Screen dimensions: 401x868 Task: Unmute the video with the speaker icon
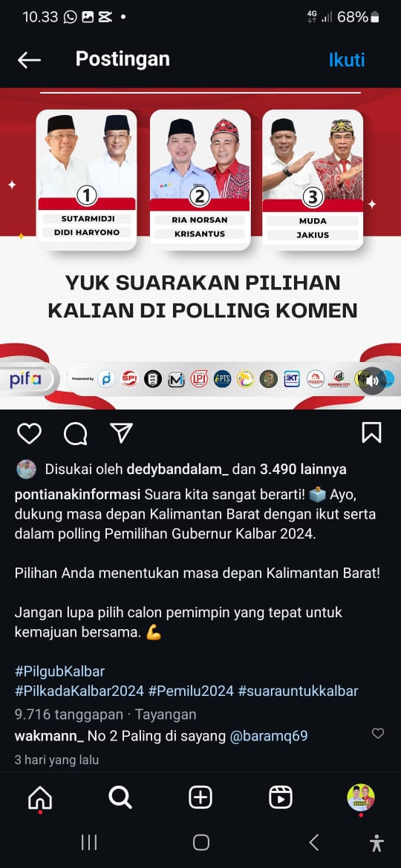tap(373, 381)
